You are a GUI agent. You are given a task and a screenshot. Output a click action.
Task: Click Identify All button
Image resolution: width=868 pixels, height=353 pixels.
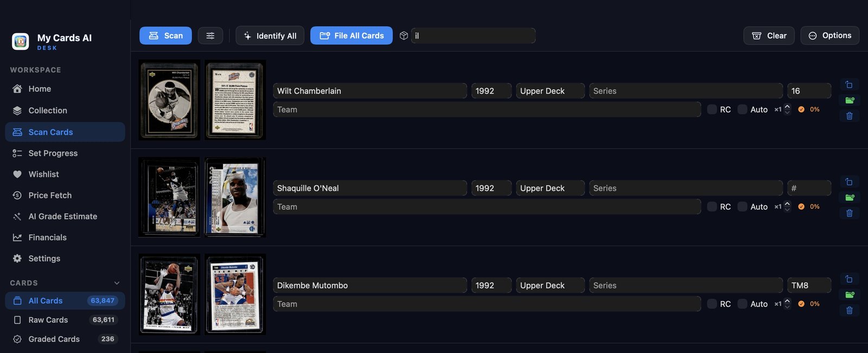(270, 36)
